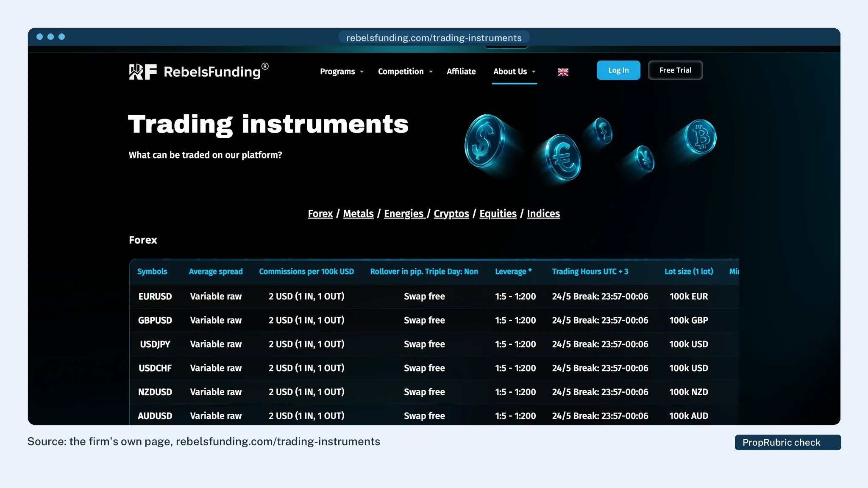Click the Bitcoin coin graphic
868x488 pixels.
coord(701,136)
